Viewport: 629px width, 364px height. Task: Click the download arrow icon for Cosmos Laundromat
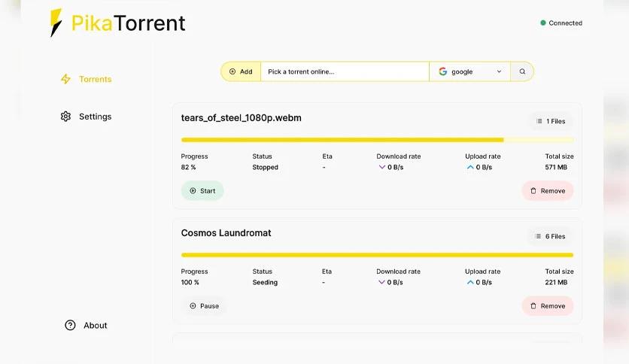click(381, 282)
